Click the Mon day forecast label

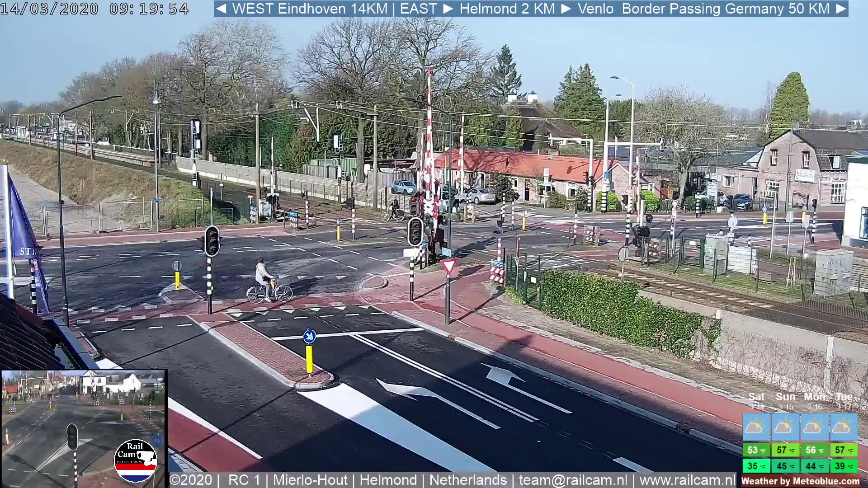814,397
